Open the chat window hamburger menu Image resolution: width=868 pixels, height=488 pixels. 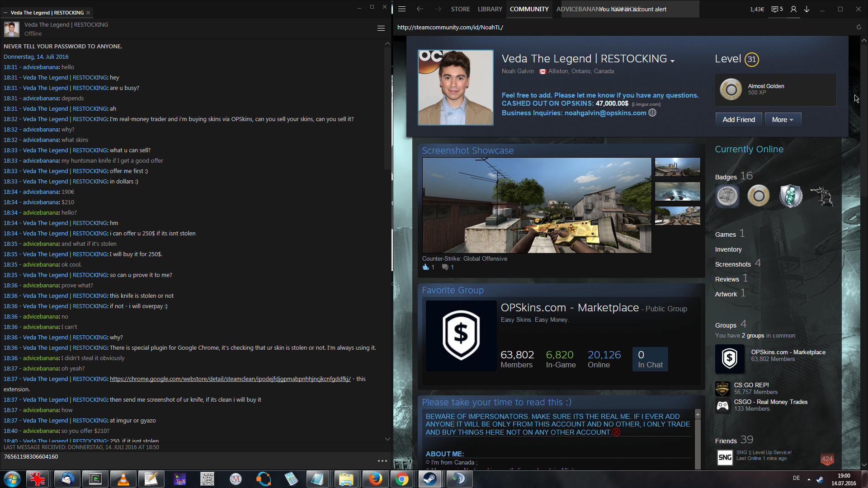(x=381, y=28)
